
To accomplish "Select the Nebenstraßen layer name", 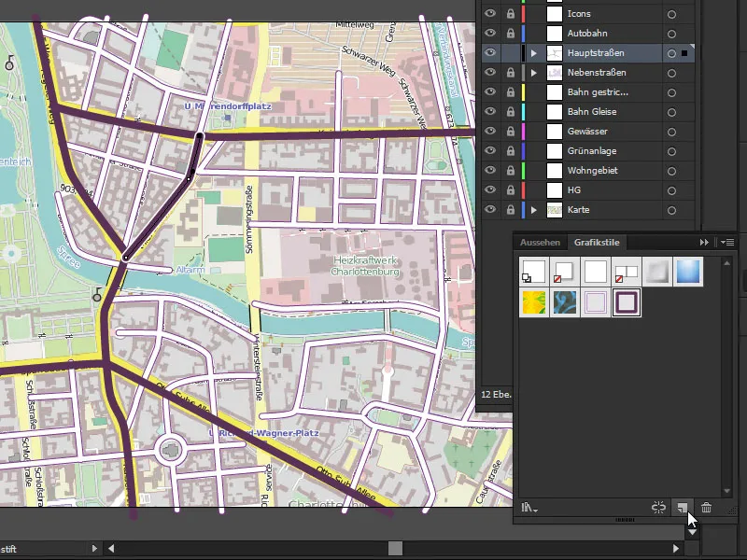I will [597, 73].
